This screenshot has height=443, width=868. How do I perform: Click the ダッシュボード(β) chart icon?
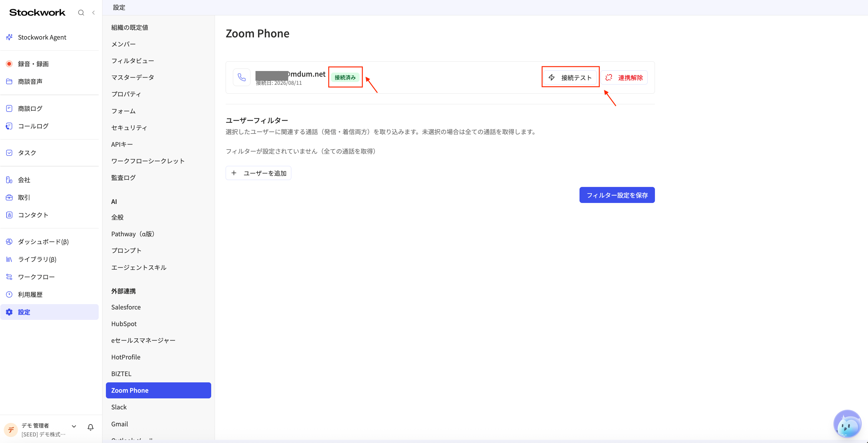tap(9, 242)
